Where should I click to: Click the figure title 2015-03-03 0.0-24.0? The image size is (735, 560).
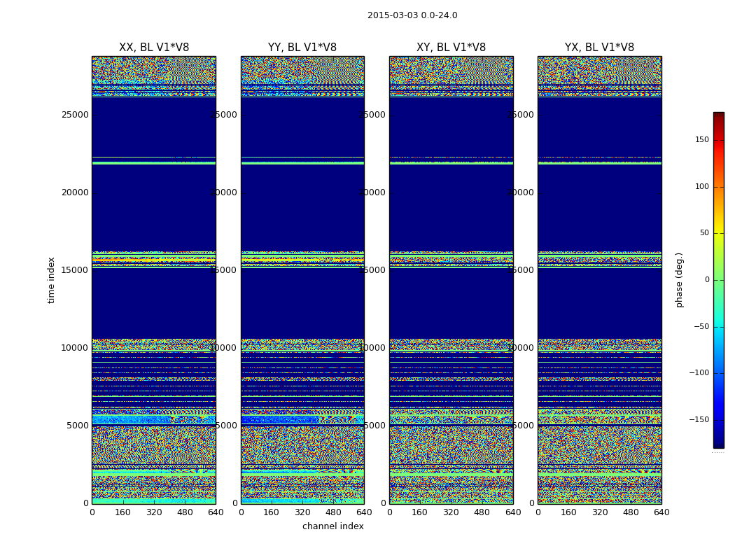click(412, 15)
